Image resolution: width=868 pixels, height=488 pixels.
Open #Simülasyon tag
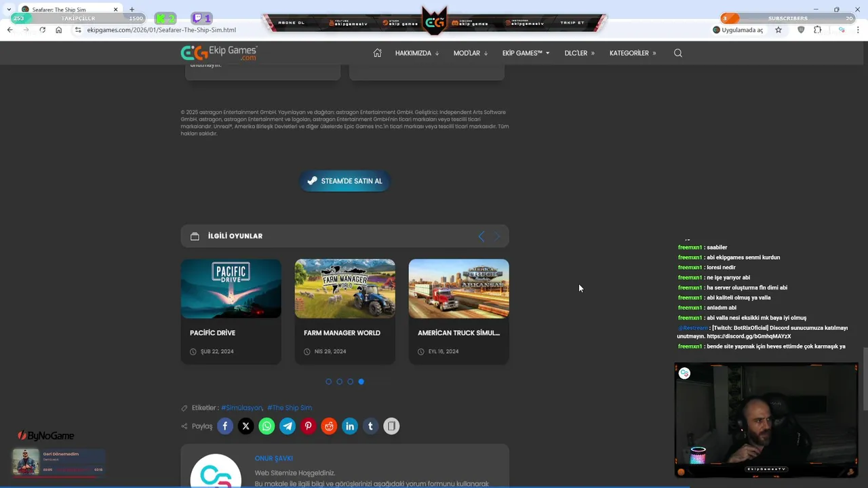click(x=241, y=408)
